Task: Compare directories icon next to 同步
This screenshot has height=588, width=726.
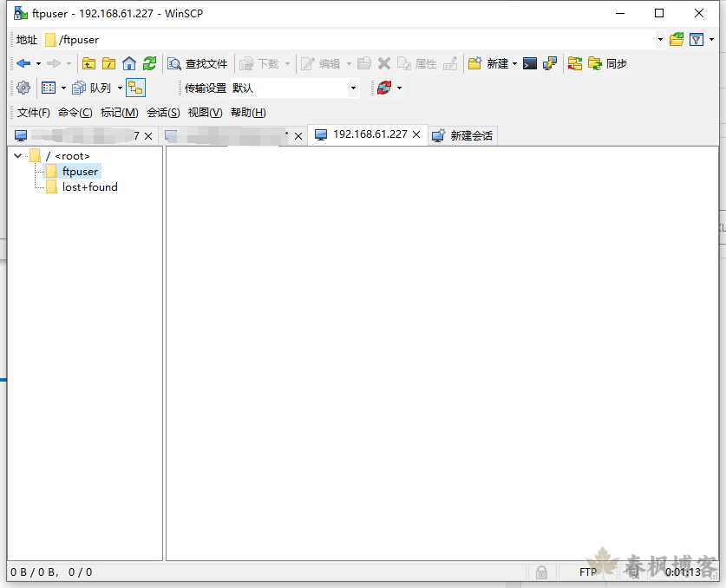Action: (x=574, y=63)
